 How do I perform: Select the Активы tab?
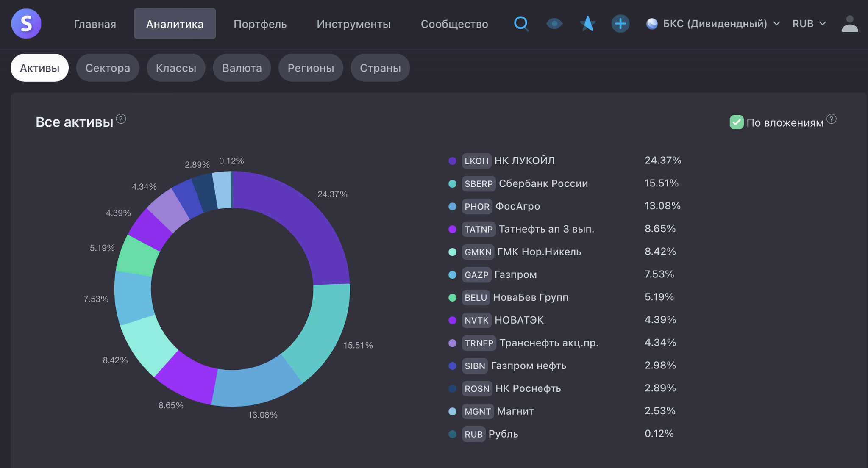pos(39,68)
